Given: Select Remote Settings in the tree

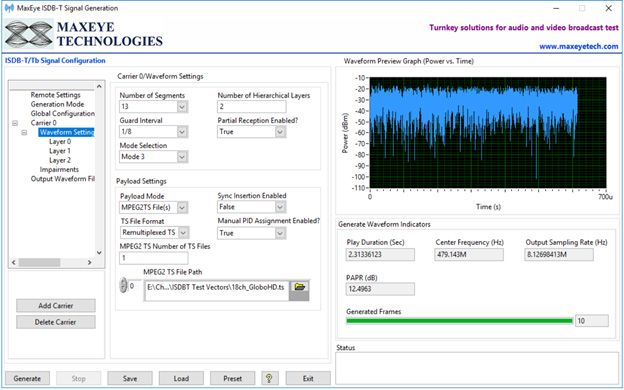Looking at the screenshot, I should click(55, 95).
